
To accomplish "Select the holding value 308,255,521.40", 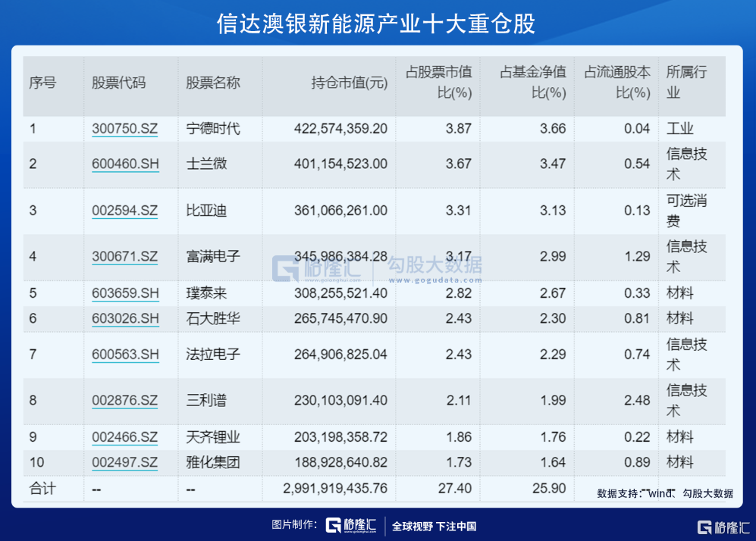I will pyautogui.click(x=341, y=293).
